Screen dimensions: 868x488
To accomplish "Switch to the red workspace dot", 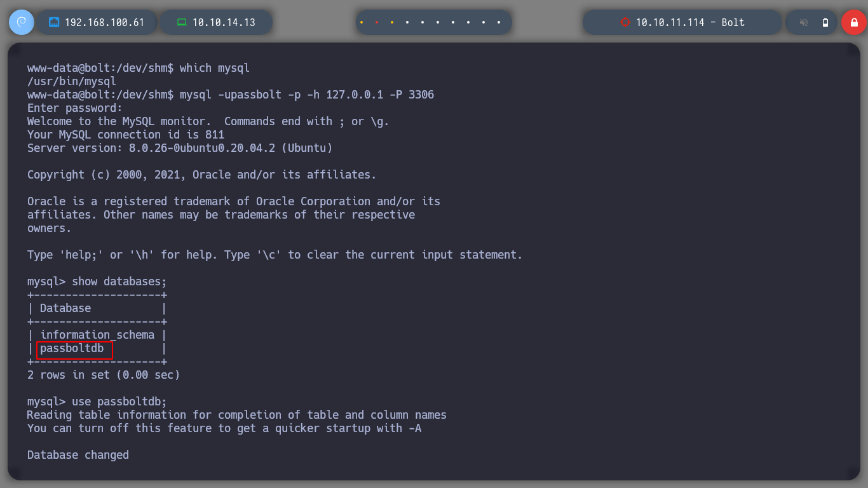I will click(377, 22).
